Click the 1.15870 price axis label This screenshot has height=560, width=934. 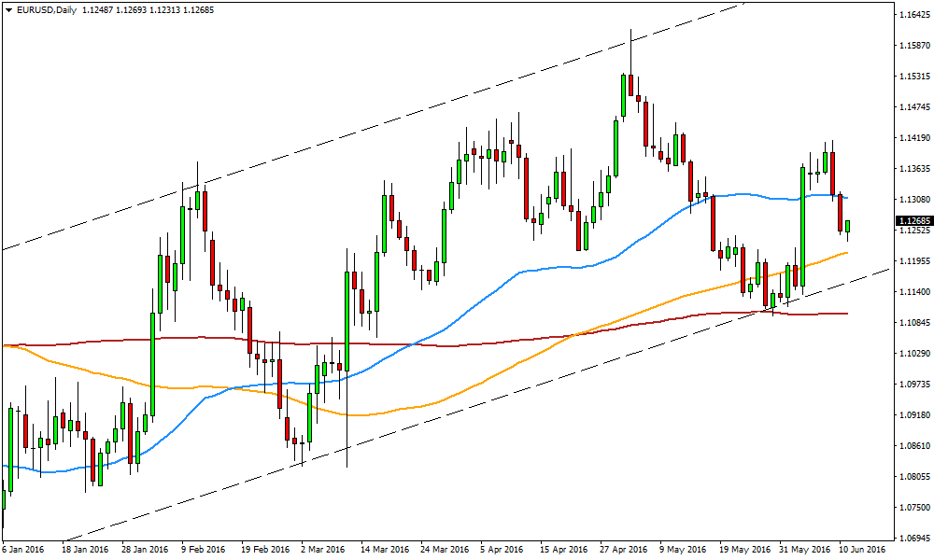pyautogui.click(x=914, y=46)
